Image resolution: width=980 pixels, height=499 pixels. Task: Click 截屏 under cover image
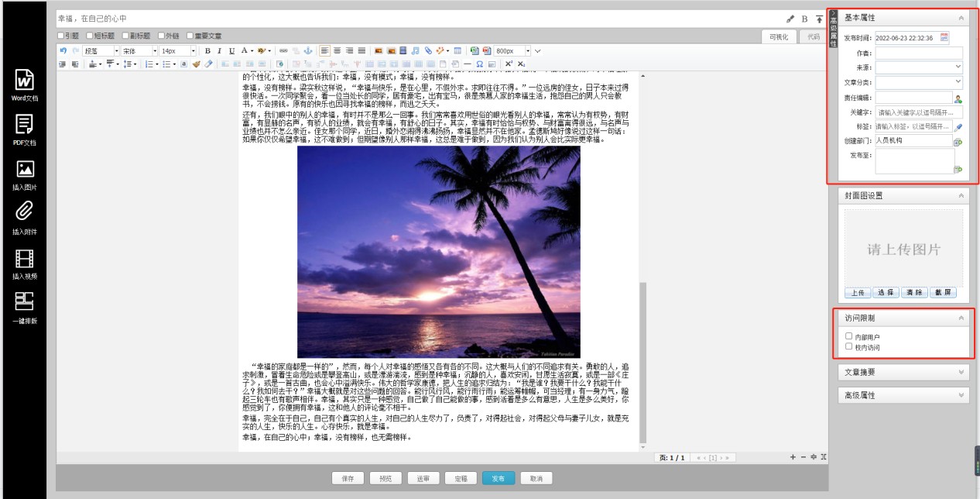(944, 293)
